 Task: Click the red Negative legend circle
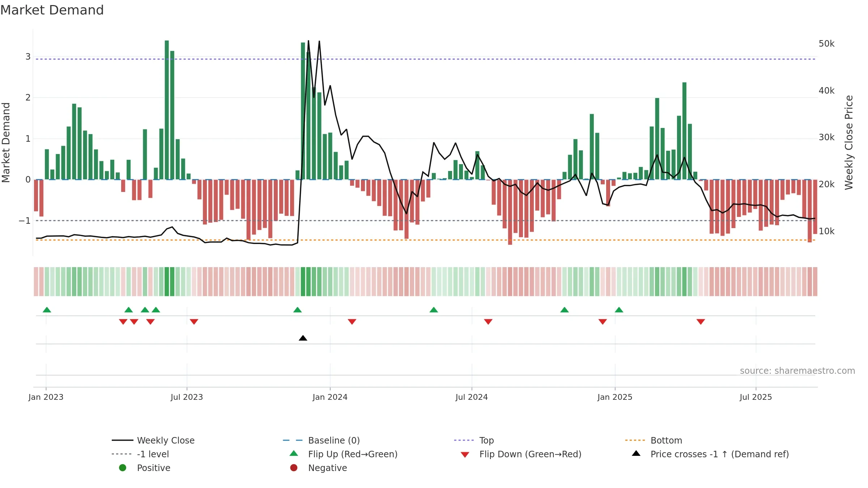(294, 468)
